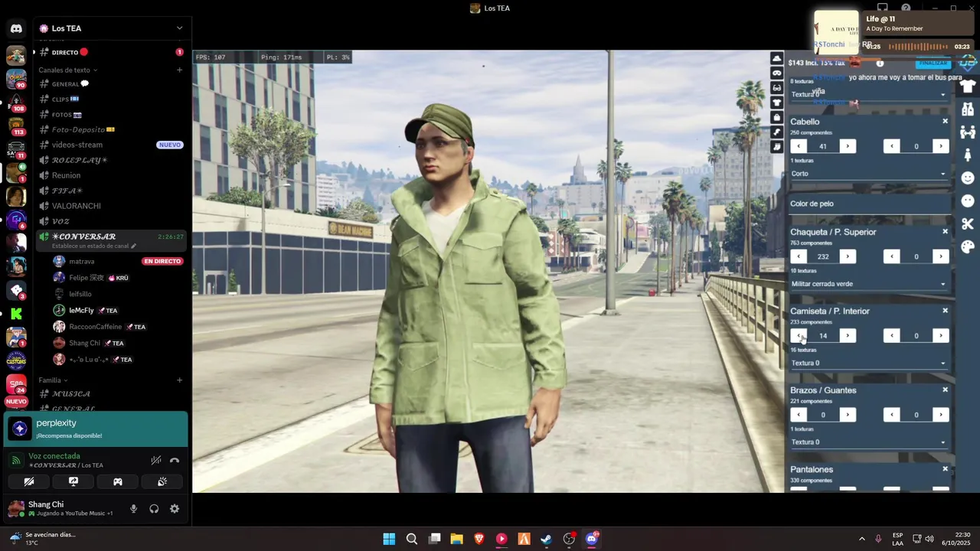This screenshot has width=980, height=551.
Task: Open the bag category icon
Action: pyautogui.click(x=776, y=118)
